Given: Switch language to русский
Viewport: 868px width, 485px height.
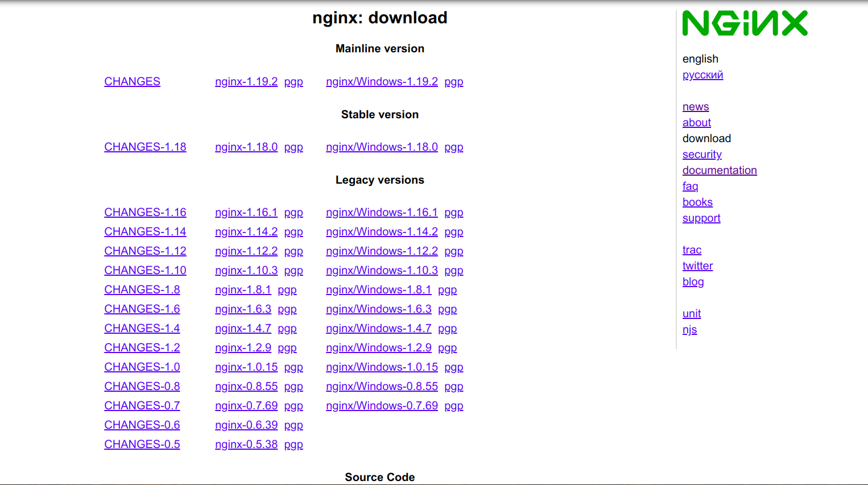Looking at the screenshot, I should pyautogui.click(x=702, y=74).
